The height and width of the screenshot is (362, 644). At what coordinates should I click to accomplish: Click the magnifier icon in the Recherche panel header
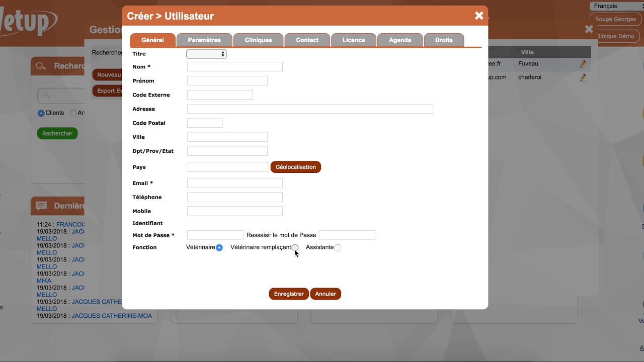[x=40, y=66]
